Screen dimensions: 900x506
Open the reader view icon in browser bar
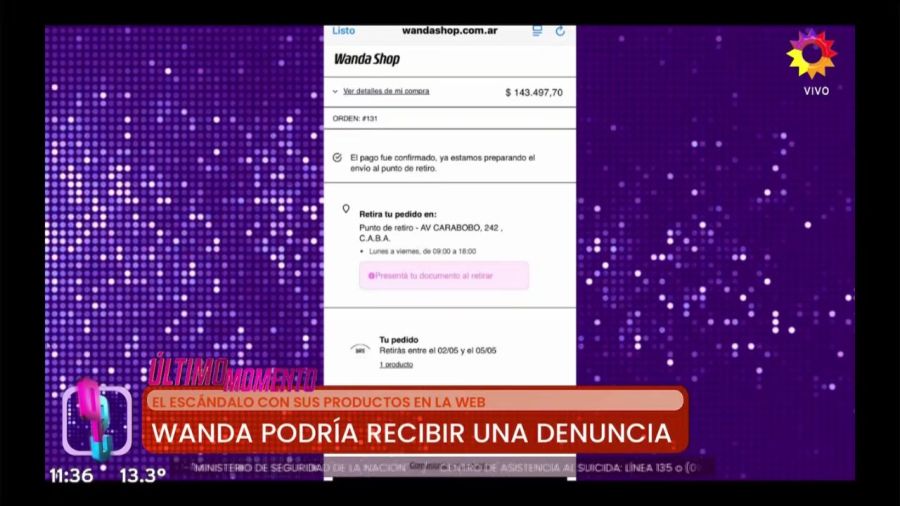tap(537, 31)
